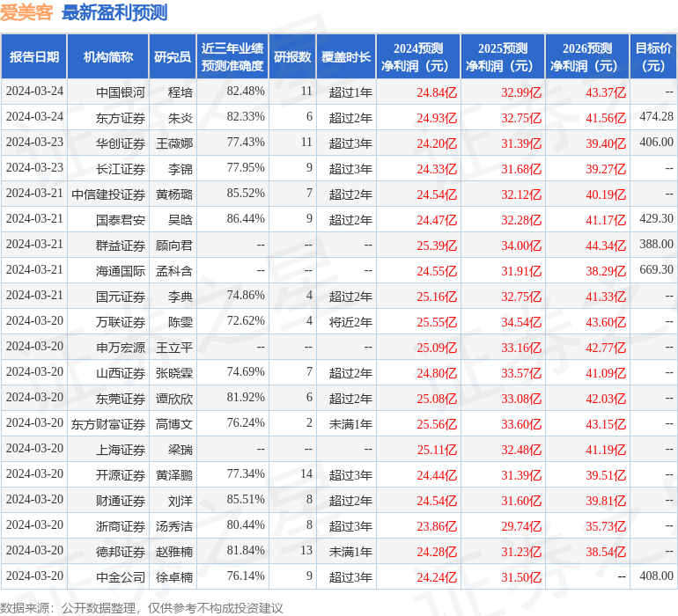Select institution 长江证券
The height and width of the screenshot is (616, 678).
point(121,169)
